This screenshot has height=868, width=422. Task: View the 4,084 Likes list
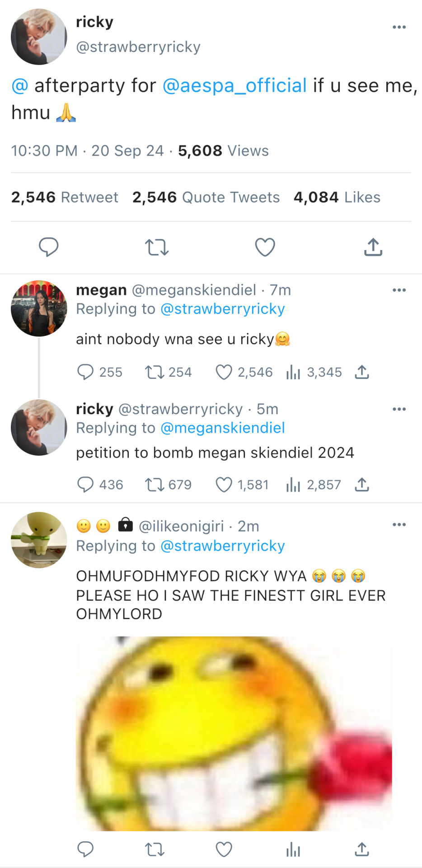[x=337, y=197]
